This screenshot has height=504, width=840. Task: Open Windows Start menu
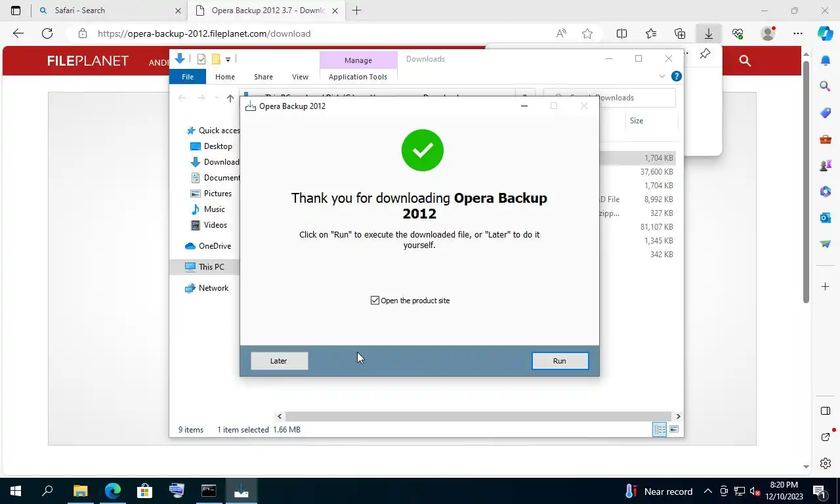click(x=16, y=491)
